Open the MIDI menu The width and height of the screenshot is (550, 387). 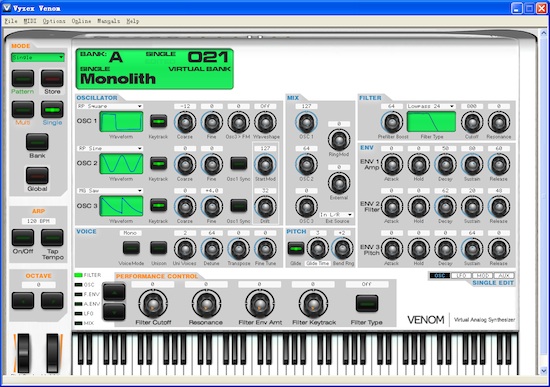click(30, 21)
